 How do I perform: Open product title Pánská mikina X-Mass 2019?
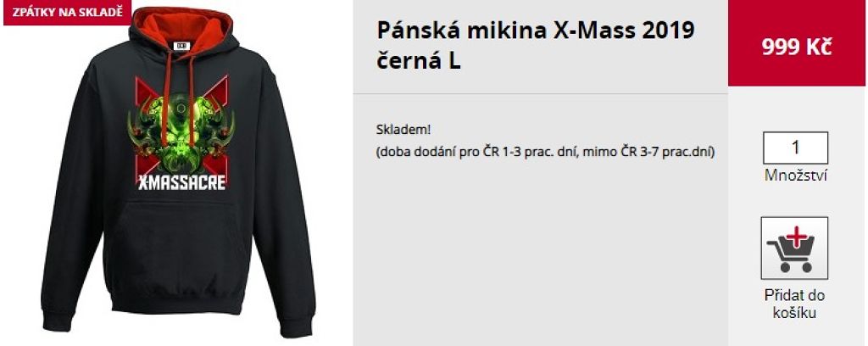click(x=536, y=30)
